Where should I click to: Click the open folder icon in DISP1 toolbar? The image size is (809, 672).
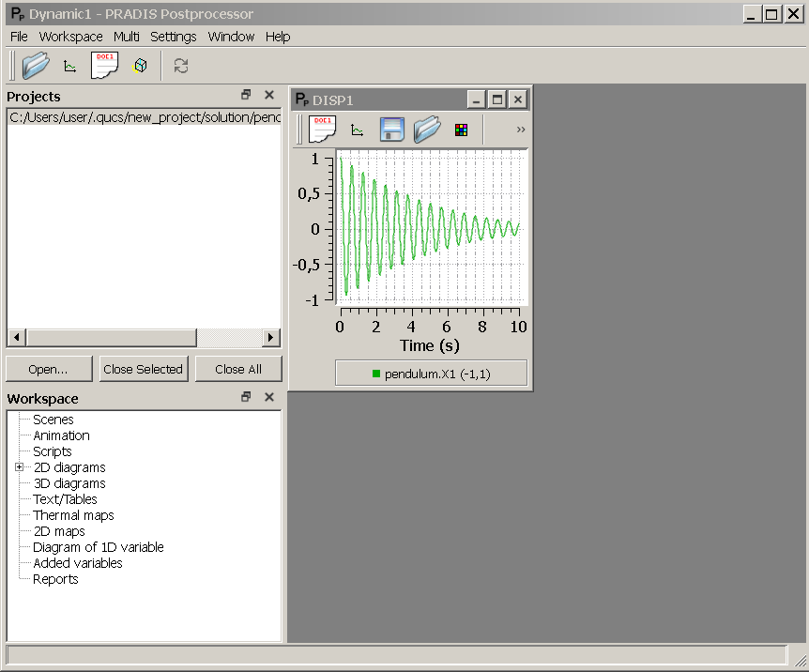coord(427,130)
